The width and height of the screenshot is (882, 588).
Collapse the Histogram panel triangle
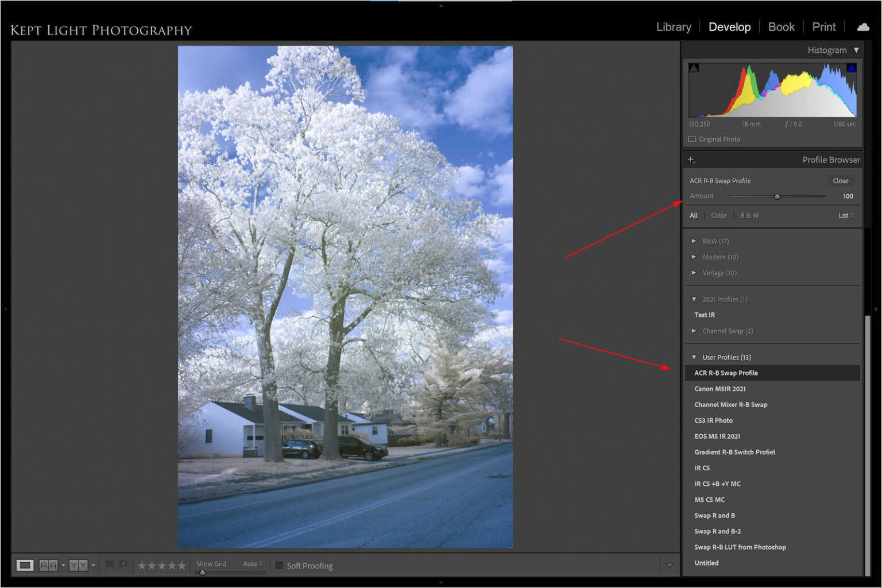coord(856,51)
